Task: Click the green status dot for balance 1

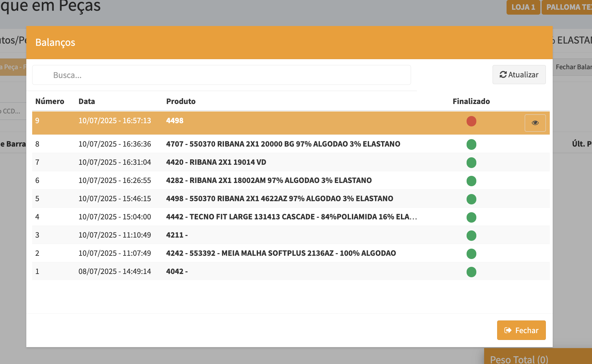Action: pos(471,272)
